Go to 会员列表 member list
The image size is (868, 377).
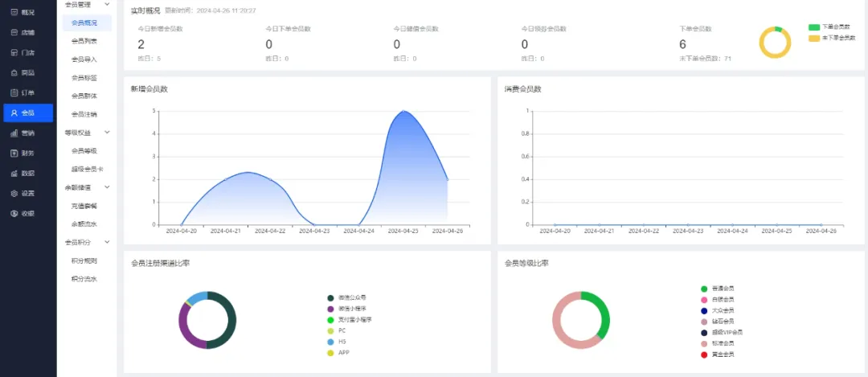tap(84, 41)
